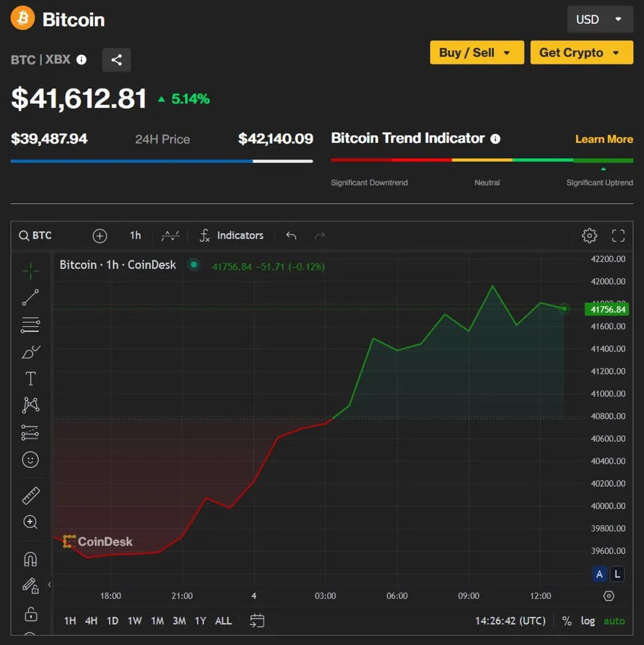Click the info icon next to BTC | XBX
The height and width of the screenshot is (645, 644).
82,60
